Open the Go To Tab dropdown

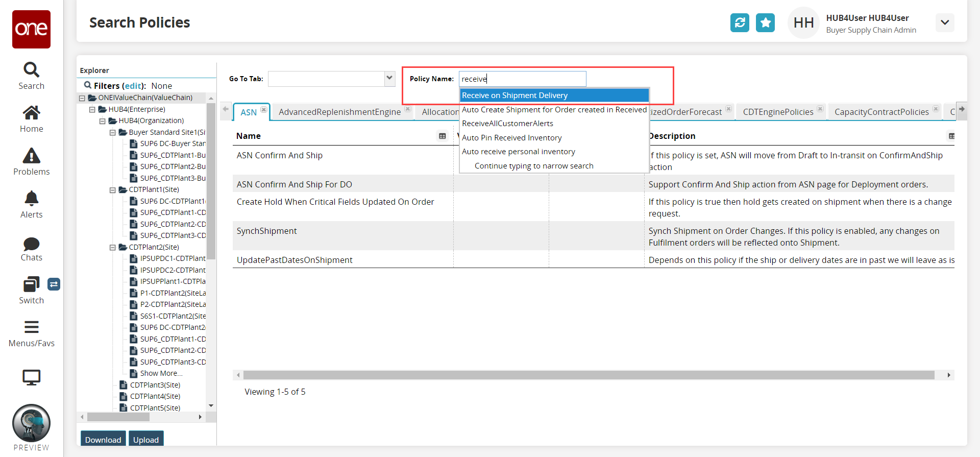389,79
